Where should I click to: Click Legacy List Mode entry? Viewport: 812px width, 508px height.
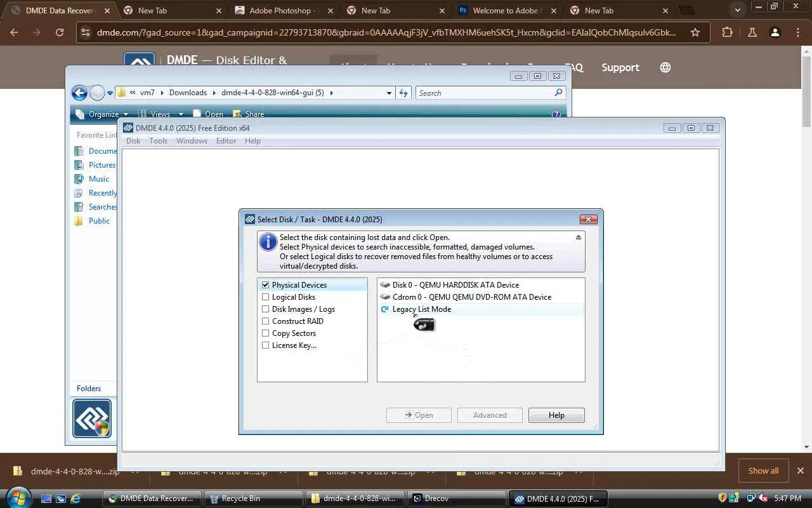(481, 309)
